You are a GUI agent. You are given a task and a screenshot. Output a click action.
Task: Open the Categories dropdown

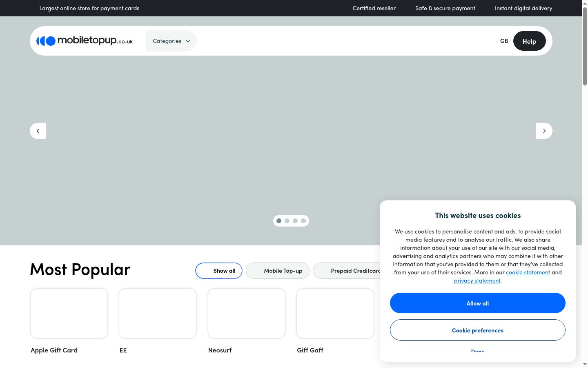point(171,41)
